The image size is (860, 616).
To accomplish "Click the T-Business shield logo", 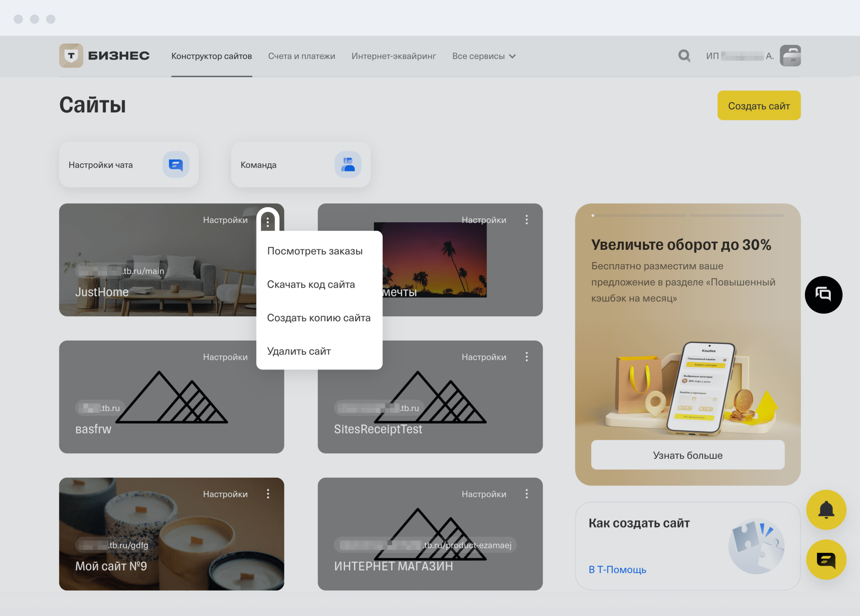I will pyautogui.click(x=71, y=56).
